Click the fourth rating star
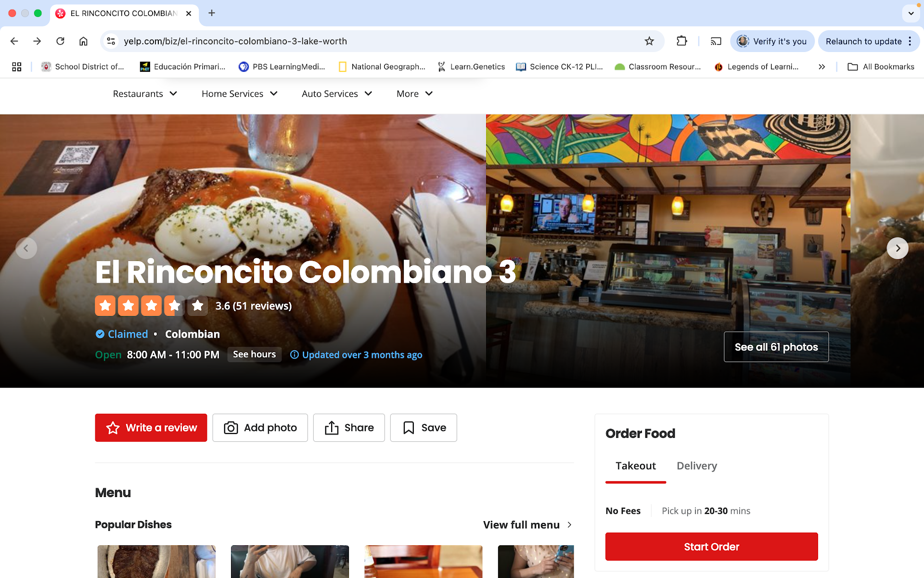The width and height of the screenshot is (924, 578). coord(174,305)
